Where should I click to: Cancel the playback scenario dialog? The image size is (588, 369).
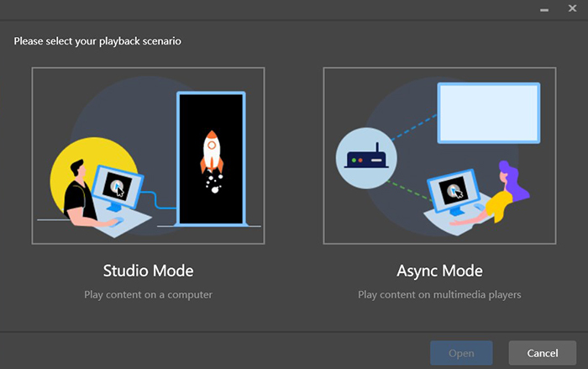pos(543,353)
